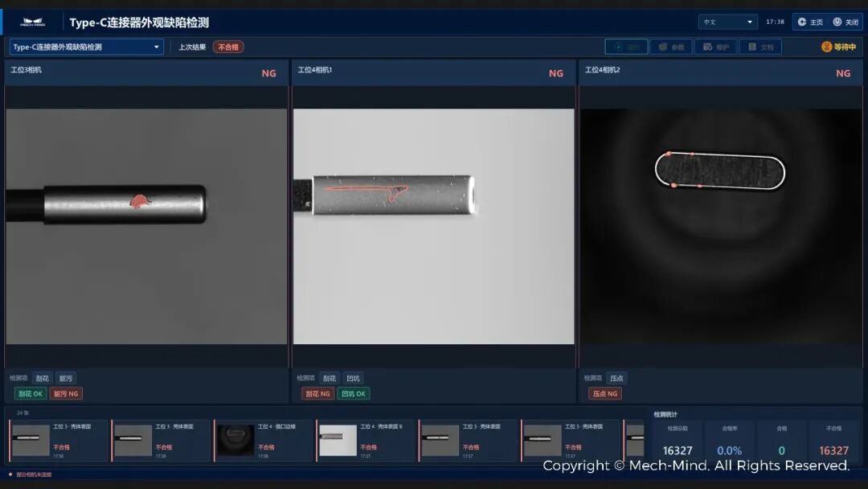Open the 参数 parameters toolbar button

click(x=671, y=47)
